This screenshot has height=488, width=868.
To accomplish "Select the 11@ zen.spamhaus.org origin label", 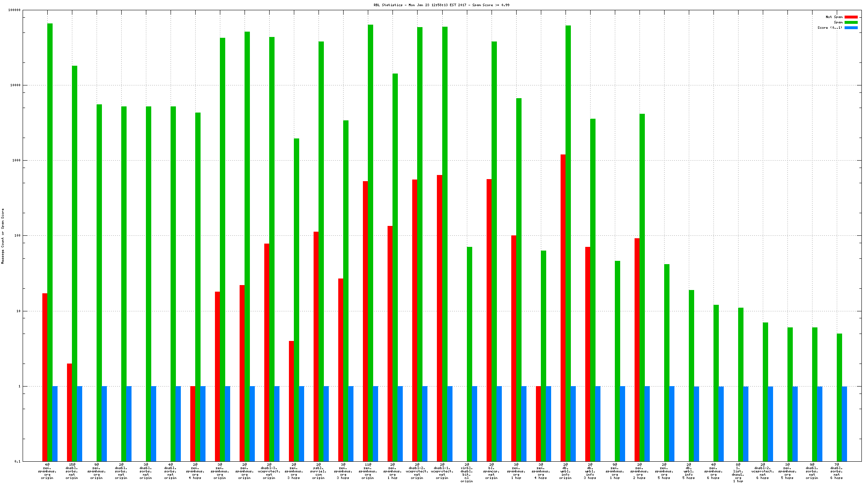I will 367,471.
